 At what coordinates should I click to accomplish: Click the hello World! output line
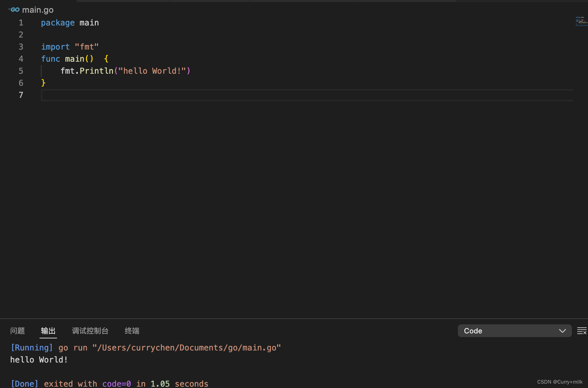pos(39,360)
